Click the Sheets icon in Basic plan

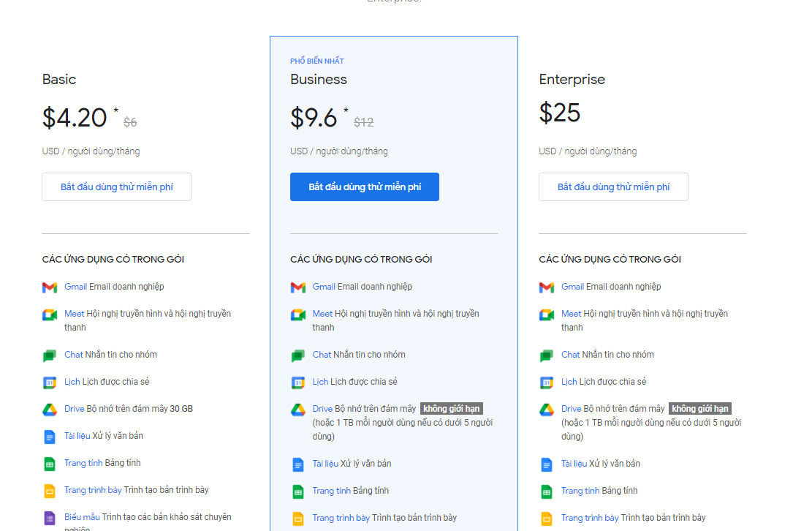tap(50, 464)
